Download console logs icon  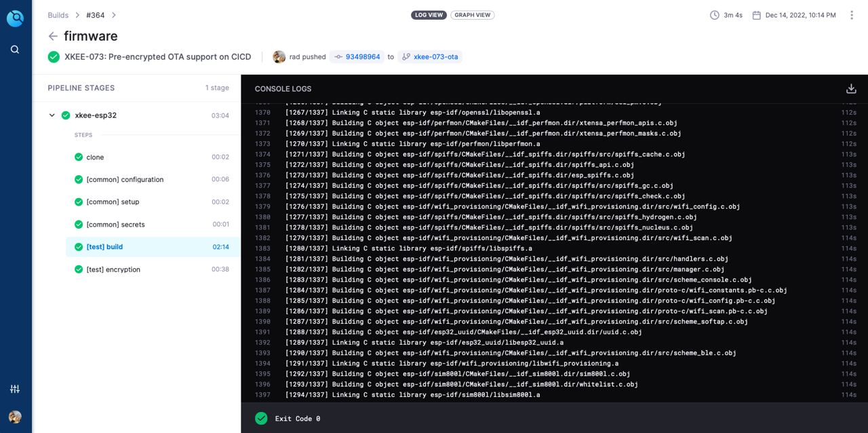(851, 88)
